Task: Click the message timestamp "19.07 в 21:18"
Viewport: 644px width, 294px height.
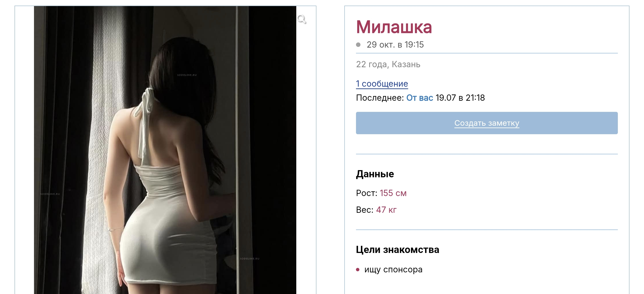Action: click(460, 98)
